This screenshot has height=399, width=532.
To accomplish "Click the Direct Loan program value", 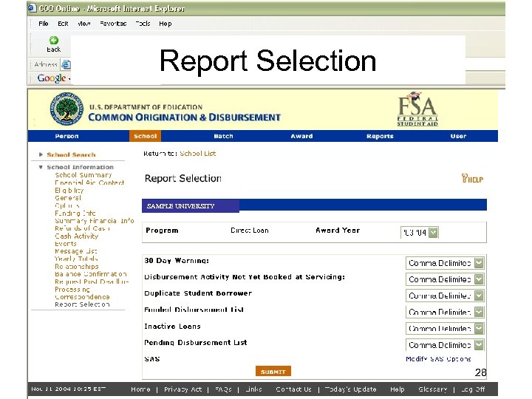I will click(x=250, y=231).
